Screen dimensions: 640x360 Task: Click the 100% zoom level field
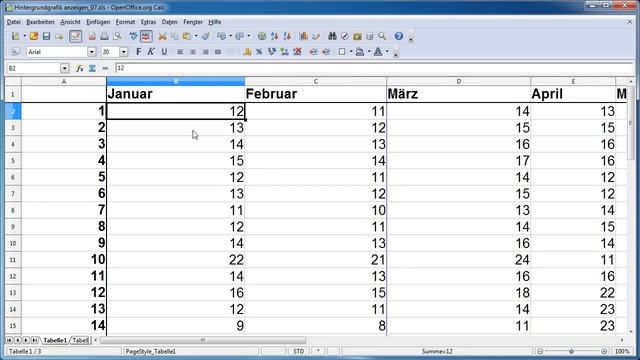pos(622,351)
